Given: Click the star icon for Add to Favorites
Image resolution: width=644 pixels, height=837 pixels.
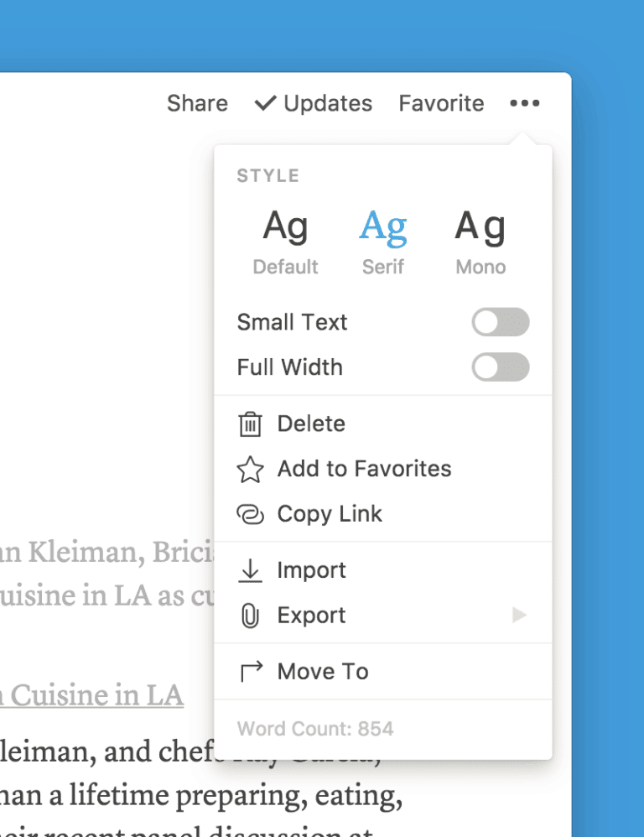Looking at the screenshot, I should coord(251,469).
